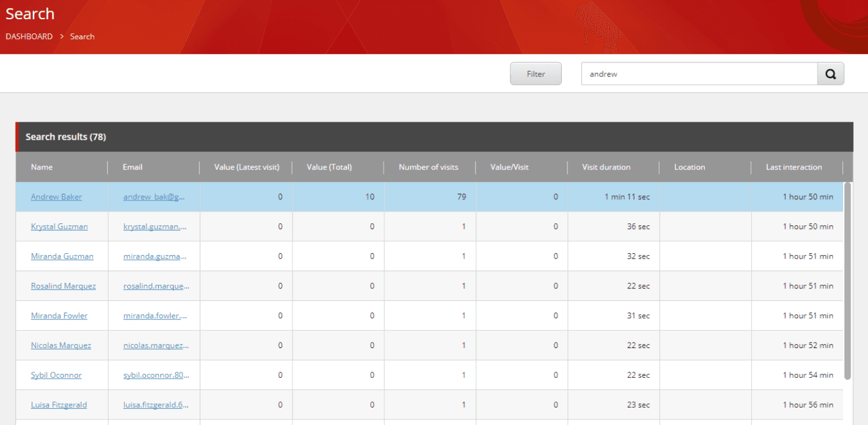Viewport: 868px width, 425px height.
Task: Click the results table vertical scrollbar
Action: 848,279
